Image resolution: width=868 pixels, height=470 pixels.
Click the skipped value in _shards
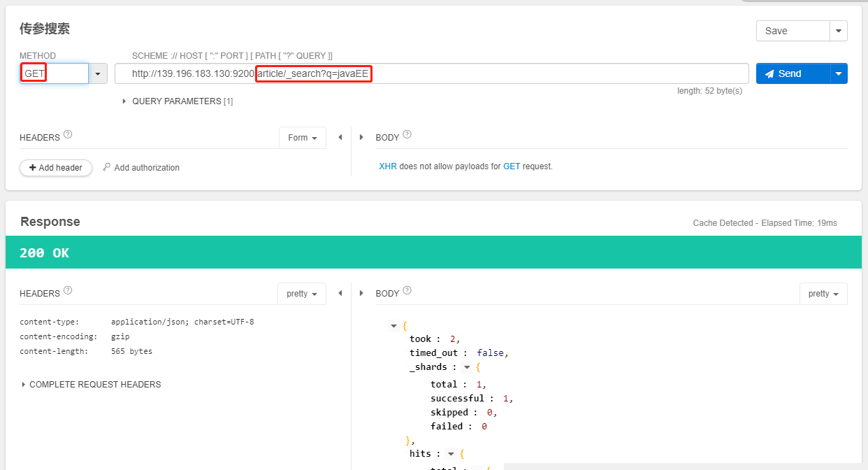pos(491,412)
